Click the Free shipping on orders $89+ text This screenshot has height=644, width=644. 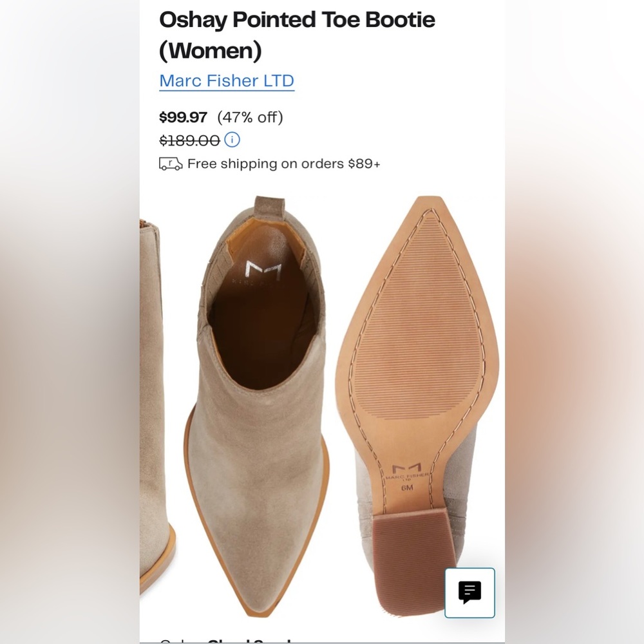click(283, 164)
